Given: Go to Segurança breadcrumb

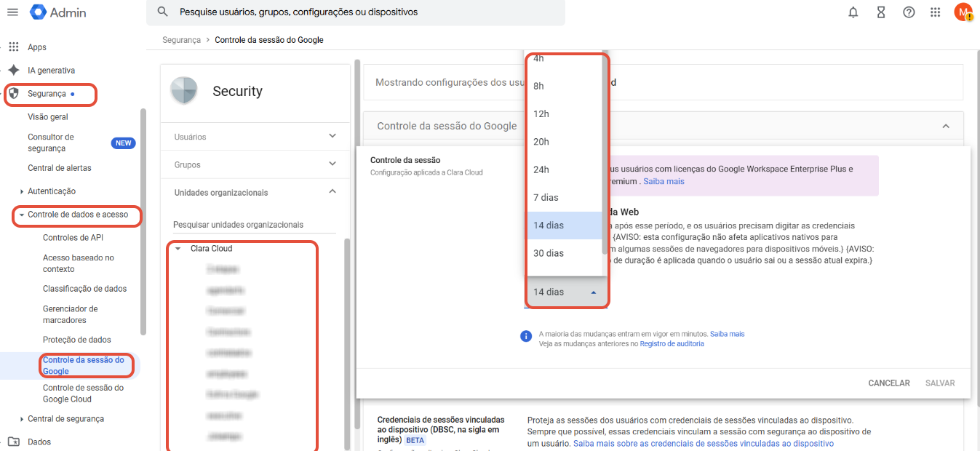Looking at the screenshot, I should 181,40.
